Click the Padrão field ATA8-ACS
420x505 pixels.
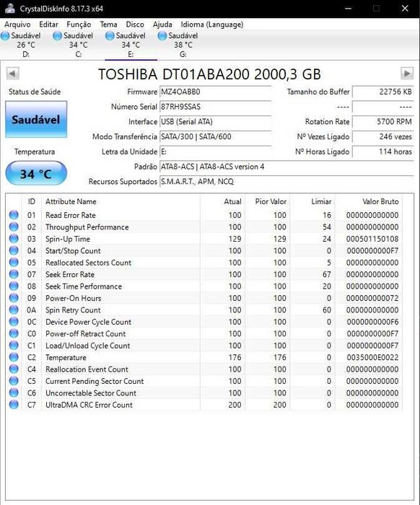click(x=286, y=167)
